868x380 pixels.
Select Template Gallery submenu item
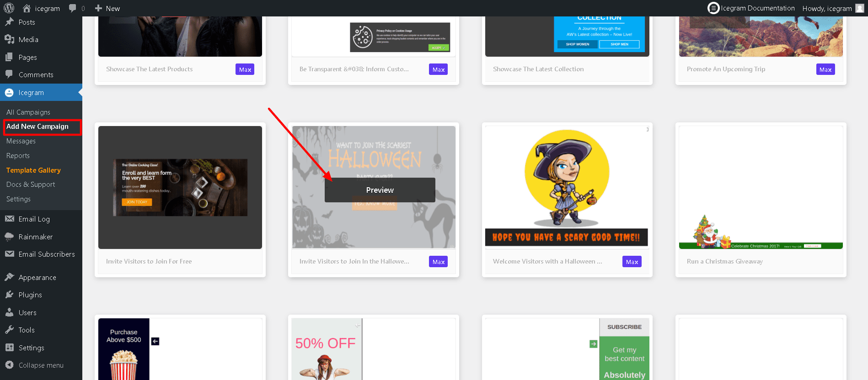tap(33, 170)
